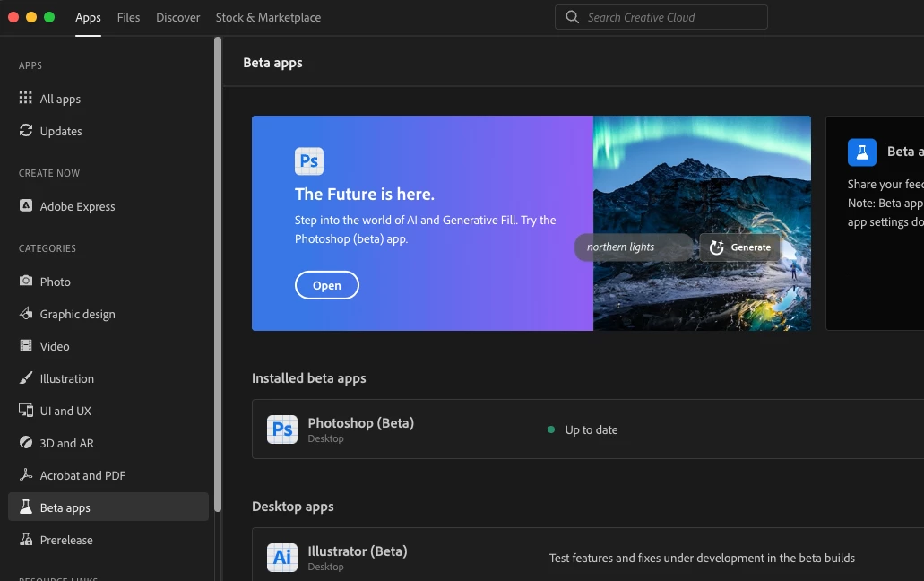This screenshot has height=581, width=924.
Task: Click the Photoshop icon in the banner
Action: tap(309, 160)
